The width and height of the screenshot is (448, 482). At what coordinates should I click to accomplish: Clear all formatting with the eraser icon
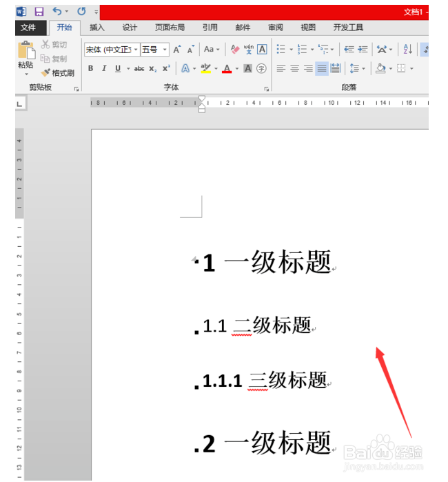coord(235,49)
